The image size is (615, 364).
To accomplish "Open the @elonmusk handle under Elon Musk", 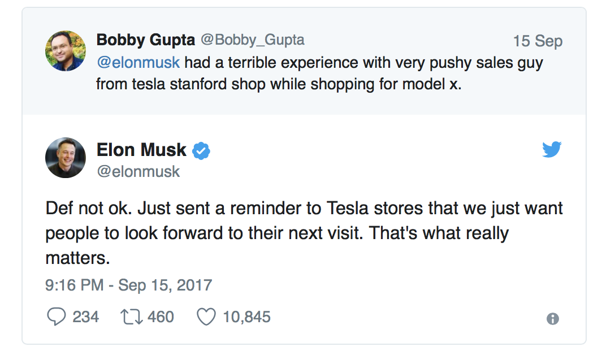I will [138, 172].
